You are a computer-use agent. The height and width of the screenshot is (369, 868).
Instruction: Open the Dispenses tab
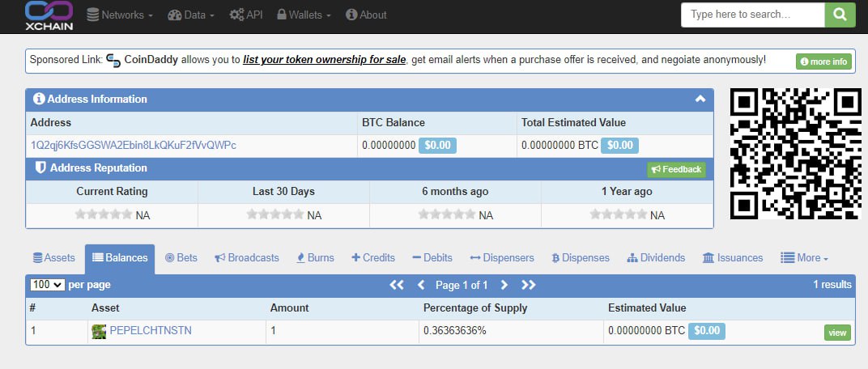tap(581, 258)
